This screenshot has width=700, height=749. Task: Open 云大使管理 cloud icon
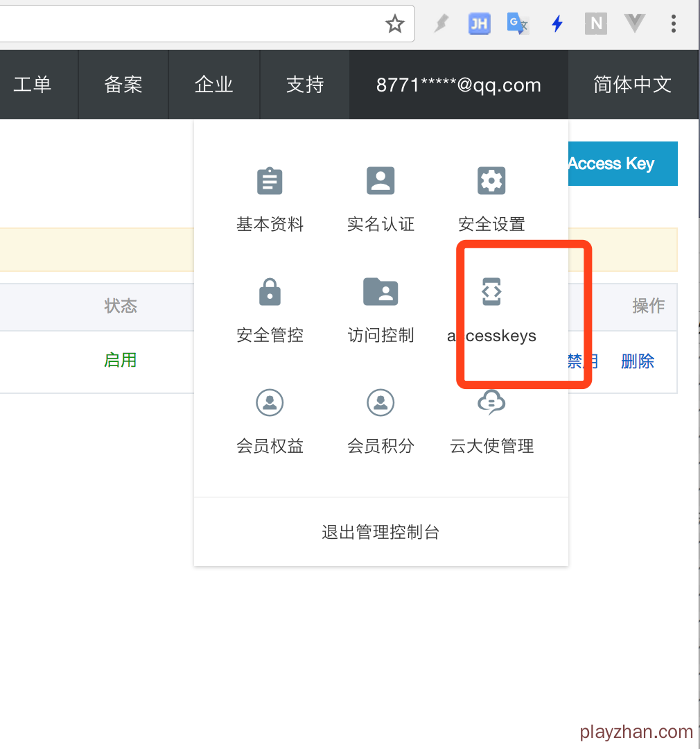(x=491, y=402)
